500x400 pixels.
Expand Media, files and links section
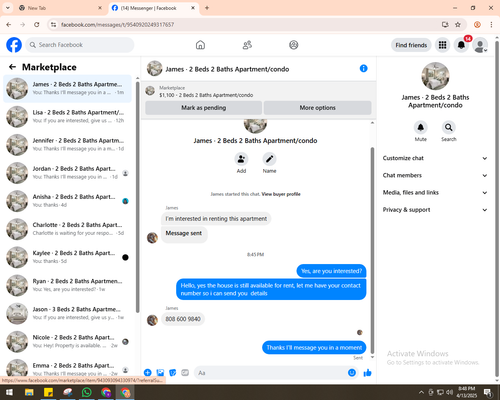435,193
